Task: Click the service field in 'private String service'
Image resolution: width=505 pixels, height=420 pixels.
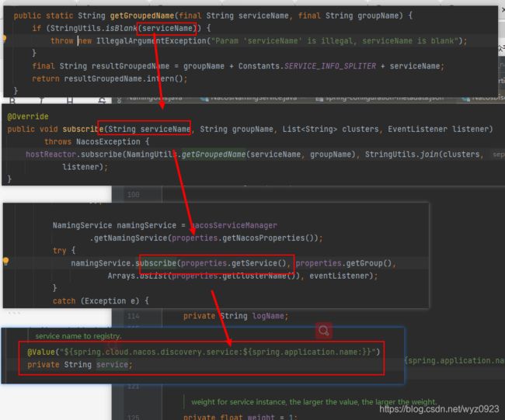Action: point(113,365)
